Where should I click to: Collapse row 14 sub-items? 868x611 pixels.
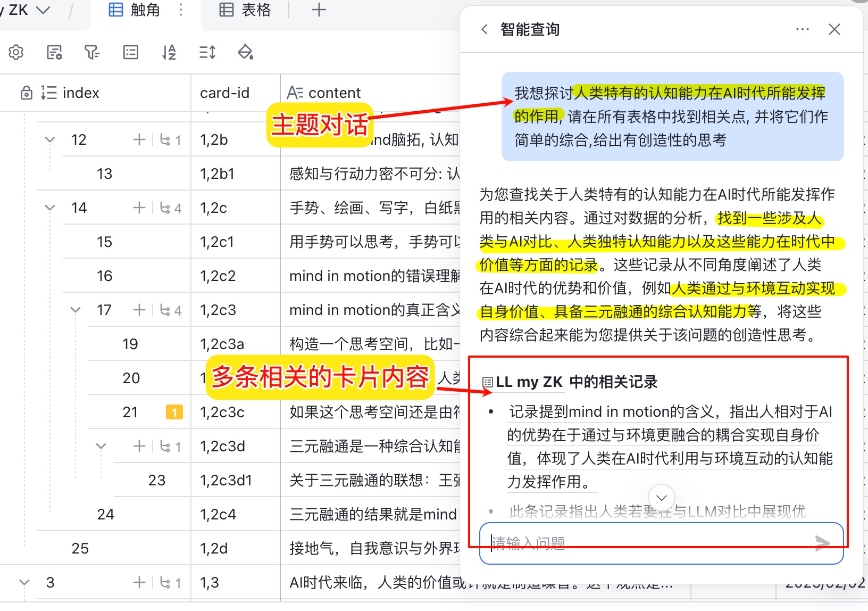(x=50, y=208)
